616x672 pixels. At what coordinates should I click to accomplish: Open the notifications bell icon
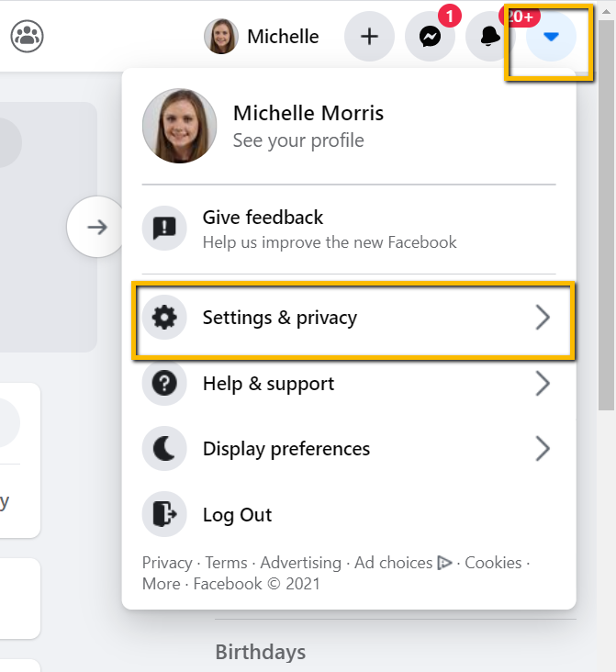coord(490,37)
